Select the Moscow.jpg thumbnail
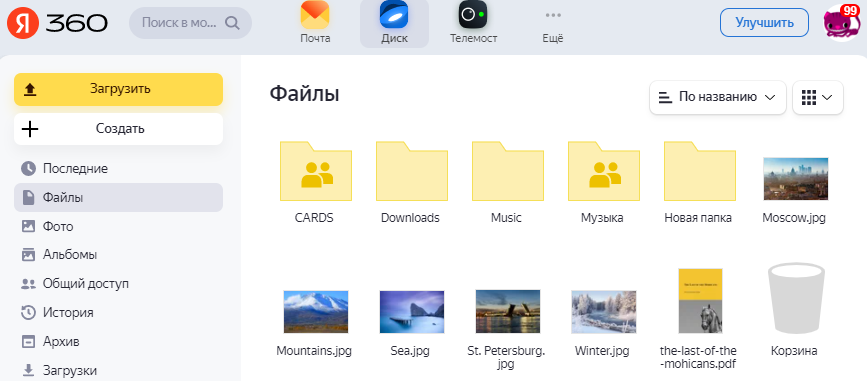Image resolution: width=867 pixels, height=381 pixels. [x=796, y=179]
